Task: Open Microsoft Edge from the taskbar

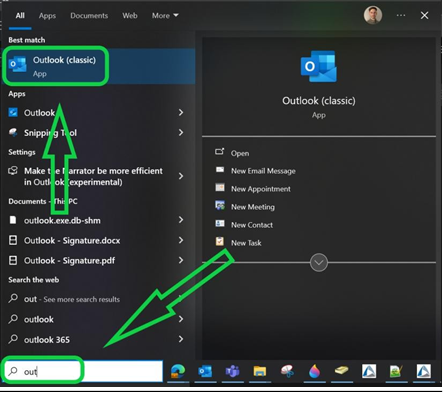Action: (178, 371)
